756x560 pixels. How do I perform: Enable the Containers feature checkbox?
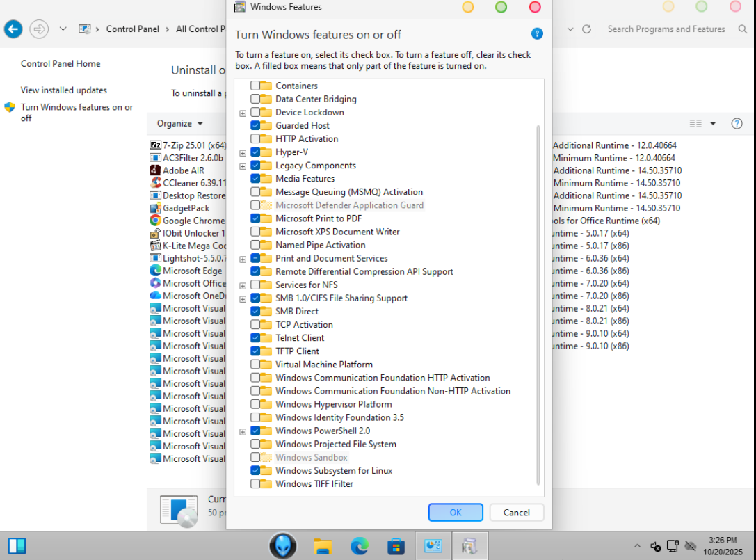pyautogui.click(x=255, y=86)
